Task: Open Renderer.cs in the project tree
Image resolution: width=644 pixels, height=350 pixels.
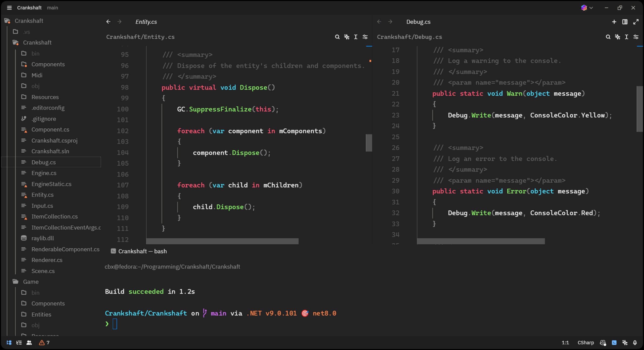Action: (47, 260)
